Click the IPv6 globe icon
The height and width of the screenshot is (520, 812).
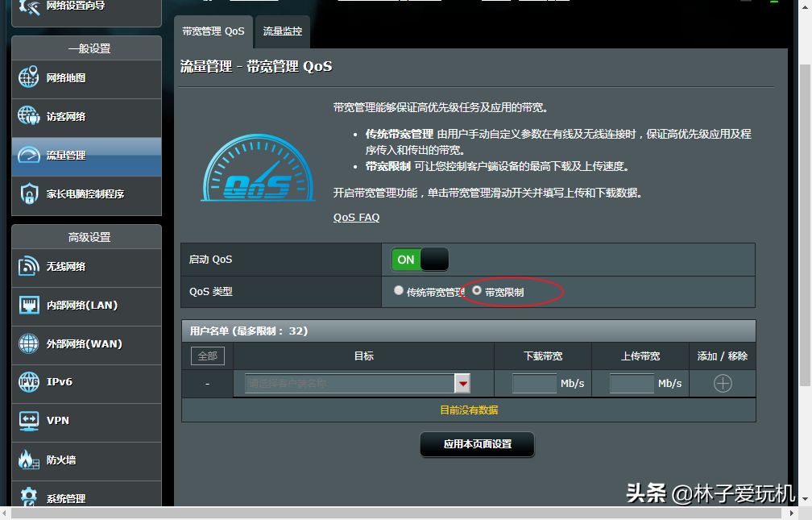pos(28,382)
